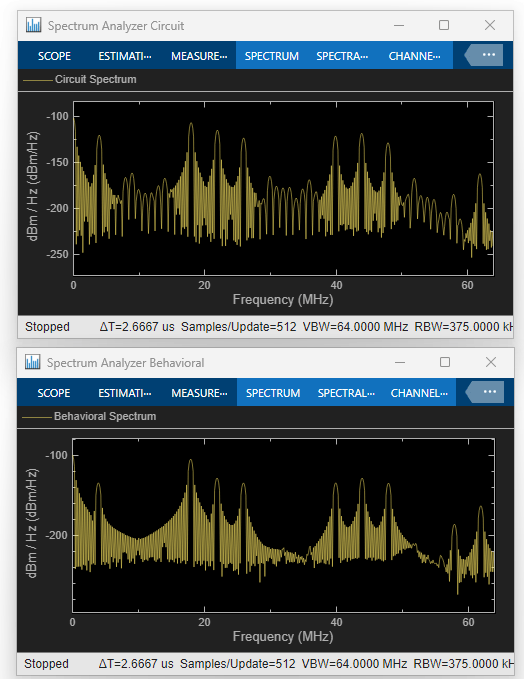Screen dimensions: 524x679
Task: Click Spectrum Analyzer Circuit window icon
Action: (x=33, y=25)
